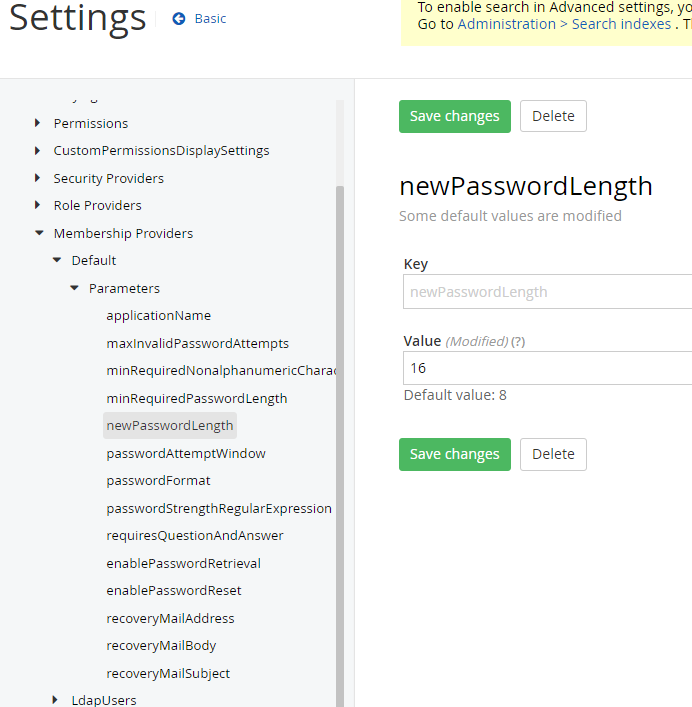Screen dimensions: 692x707
Task: Expand the Security Providers node
Action: 37,178
